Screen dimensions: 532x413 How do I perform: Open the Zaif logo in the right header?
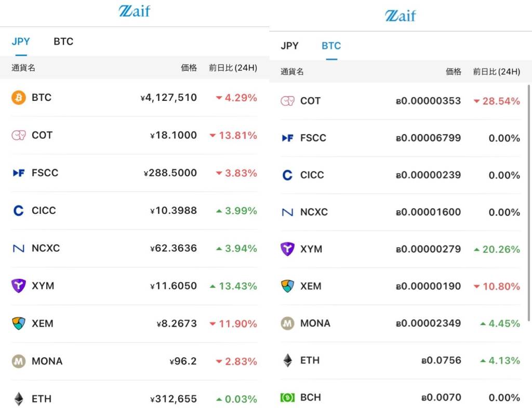(x=401, y=16)
